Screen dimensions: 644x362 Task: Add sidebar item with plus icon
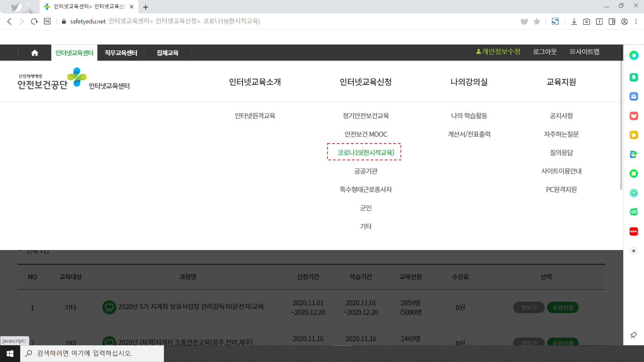click(633, 251)
